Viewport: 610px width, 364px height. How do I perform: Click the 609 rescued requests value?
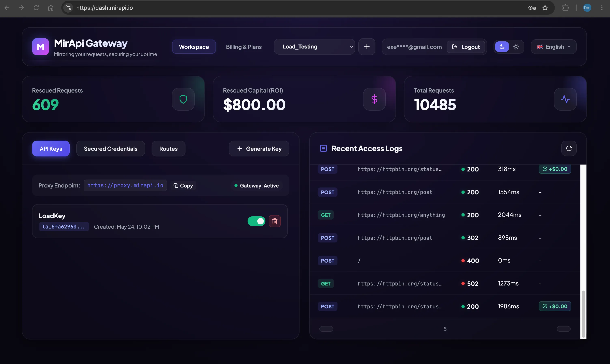pos(45,105)
